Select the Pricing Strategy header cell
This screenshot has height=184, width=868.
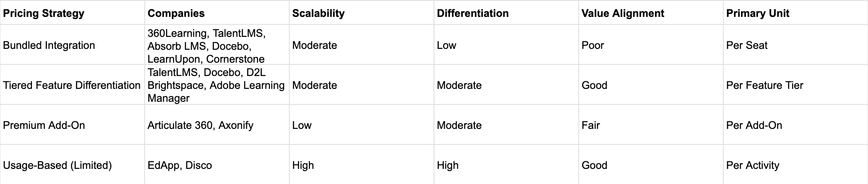pyautogui.click(x=72, y=13)
